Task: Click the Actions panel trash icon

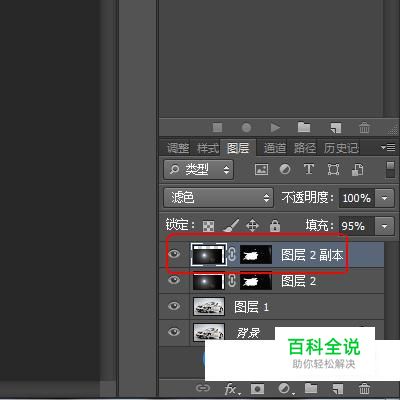Action: (364, 127)
